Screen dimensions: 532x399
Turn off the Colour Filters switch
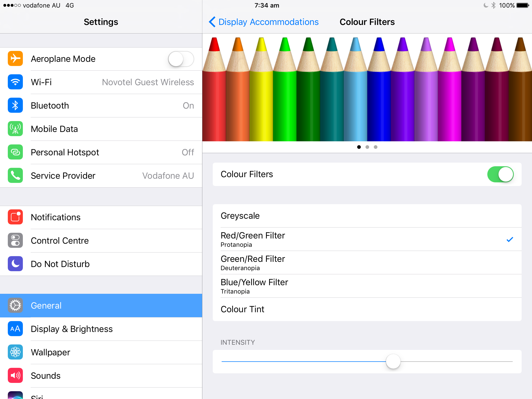coord(500,174)
